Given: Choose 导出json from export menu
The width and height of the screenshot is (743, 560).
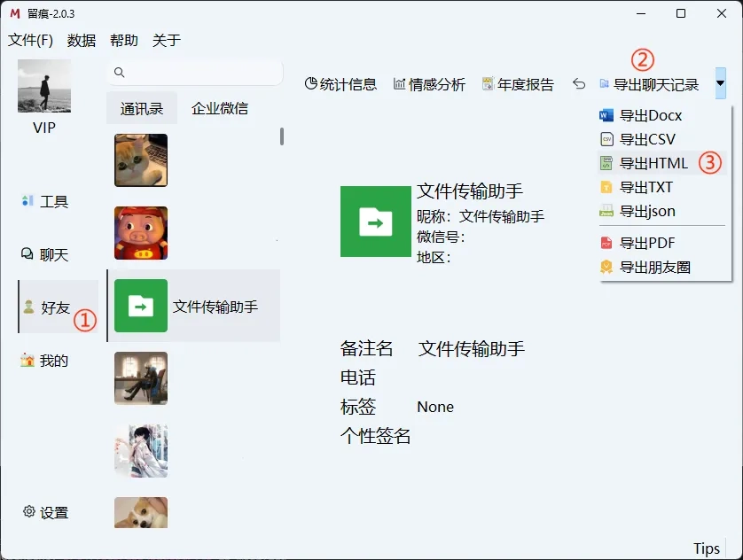Looking at the screenshot, I should click(x=662, y=211).
